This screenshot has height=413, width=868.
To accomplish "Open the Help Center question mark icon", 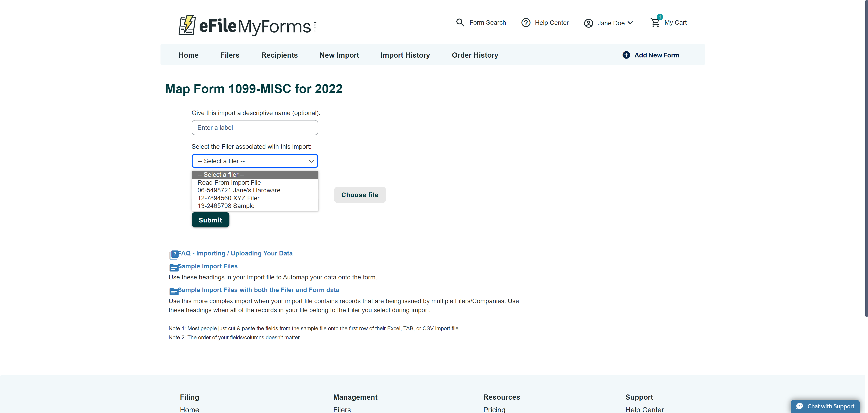I will pos(526,23).
